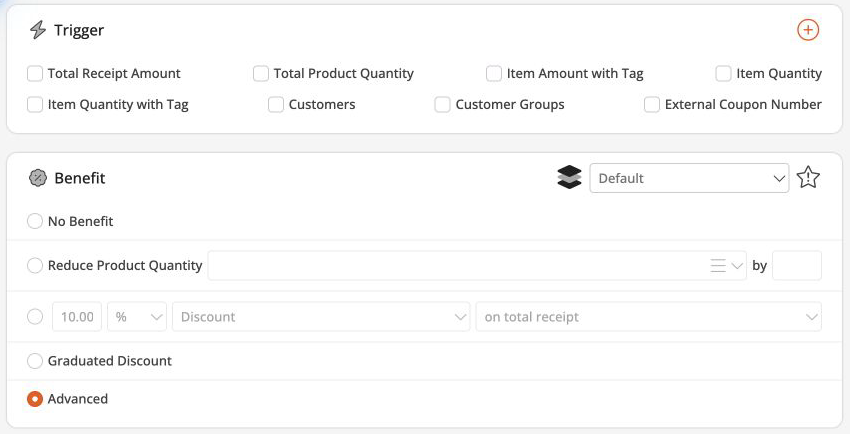The image size is (850, 434).
Task: Click the orange plus add trigger icon
Action: coord(808,30)
